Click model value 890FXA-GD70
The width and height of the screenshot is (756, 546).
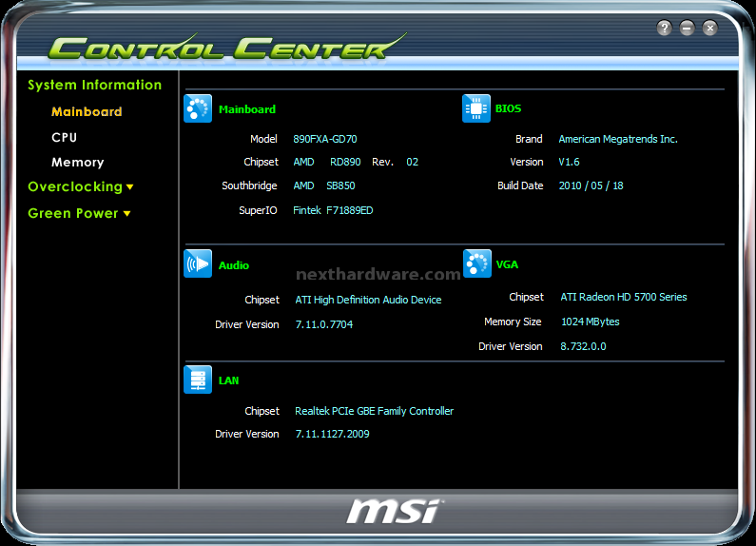click(x=325, y=140)
